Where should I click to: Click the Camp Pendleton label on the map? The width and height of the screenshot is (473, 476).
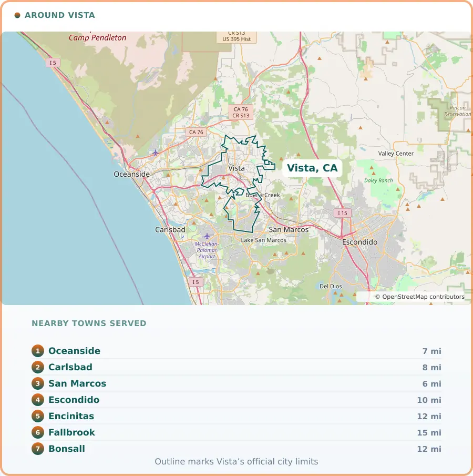point(97,38)
